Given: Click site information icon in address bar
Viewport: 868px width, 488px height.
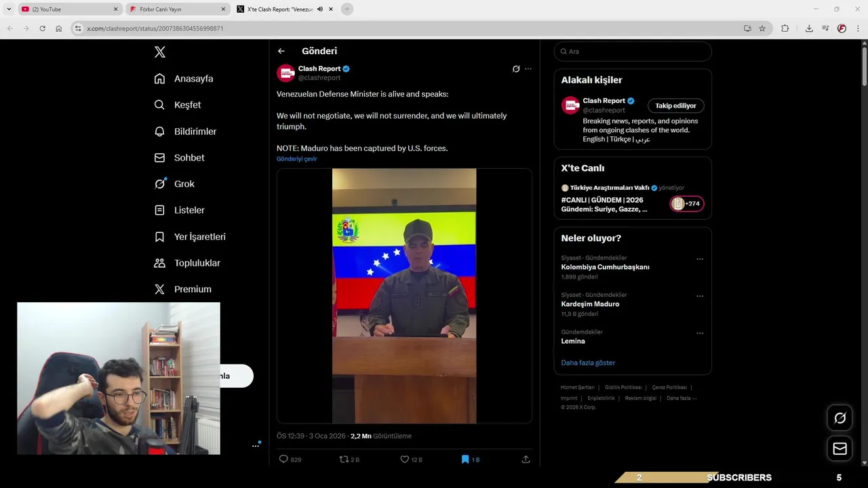Looking at the screenshot, I should [78, 28].
